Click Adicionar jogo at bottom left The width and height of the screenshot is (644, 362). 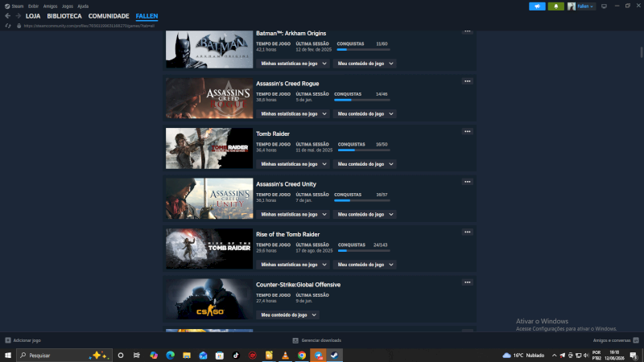23,340
